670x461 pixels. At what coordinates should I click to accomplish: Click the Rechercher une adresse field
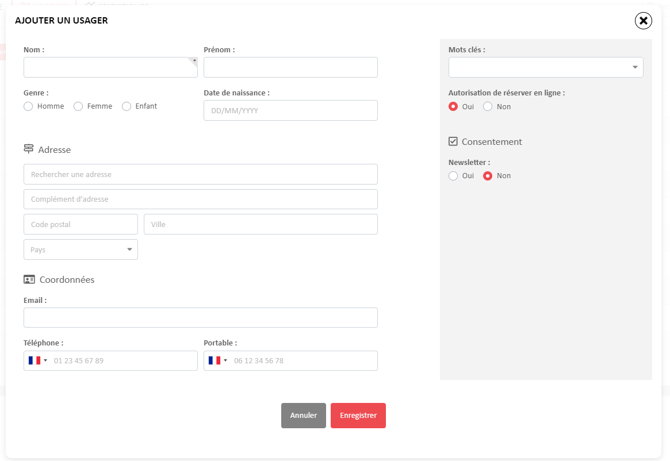point(200,174)
